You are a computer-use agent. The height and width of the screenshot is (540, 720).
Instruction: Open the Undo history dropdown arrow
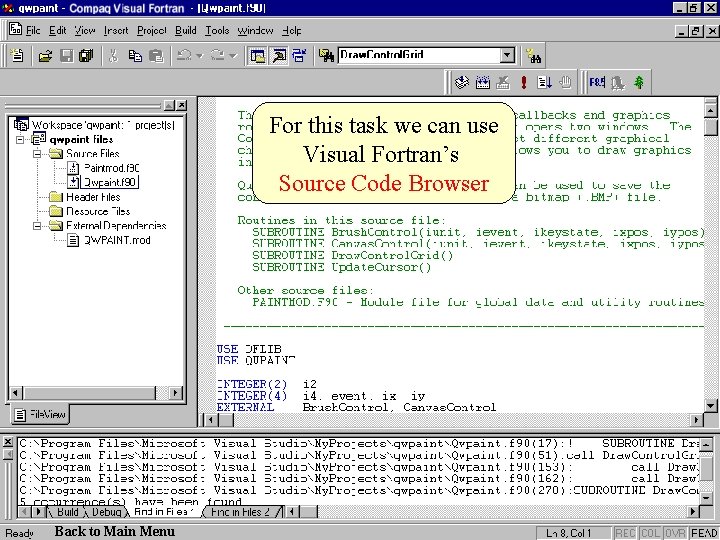199,56
